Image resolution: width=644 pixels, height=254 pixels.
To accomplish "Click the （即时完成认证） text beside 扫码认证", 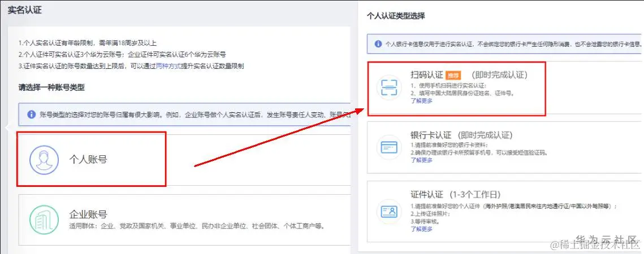I will 499,75.
